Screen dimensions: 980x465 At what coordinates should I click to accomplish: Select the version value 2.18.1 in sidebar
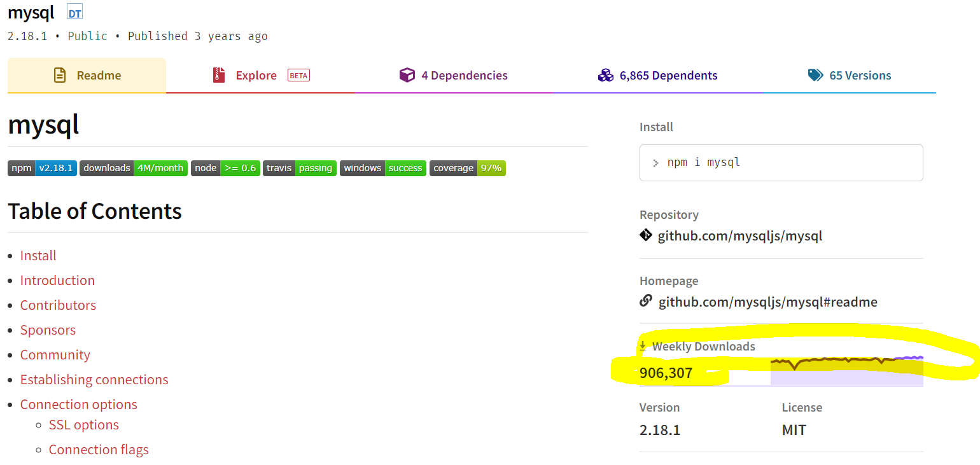(660, 430)
